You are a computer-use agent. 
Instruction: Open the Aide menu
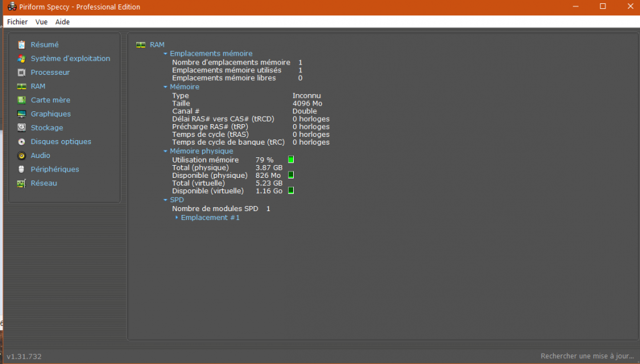coord(63,22)
